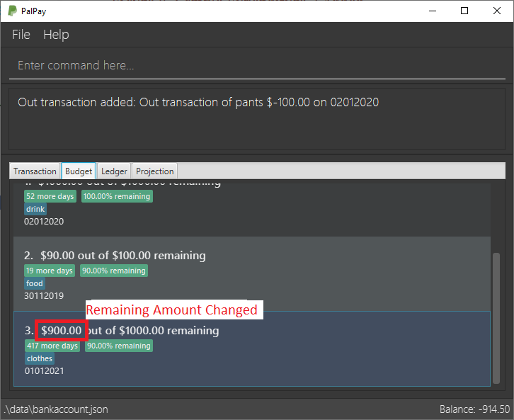This screenshot has width=514, height=420.
Task: Click the date '30112019'
Action: 44,296
